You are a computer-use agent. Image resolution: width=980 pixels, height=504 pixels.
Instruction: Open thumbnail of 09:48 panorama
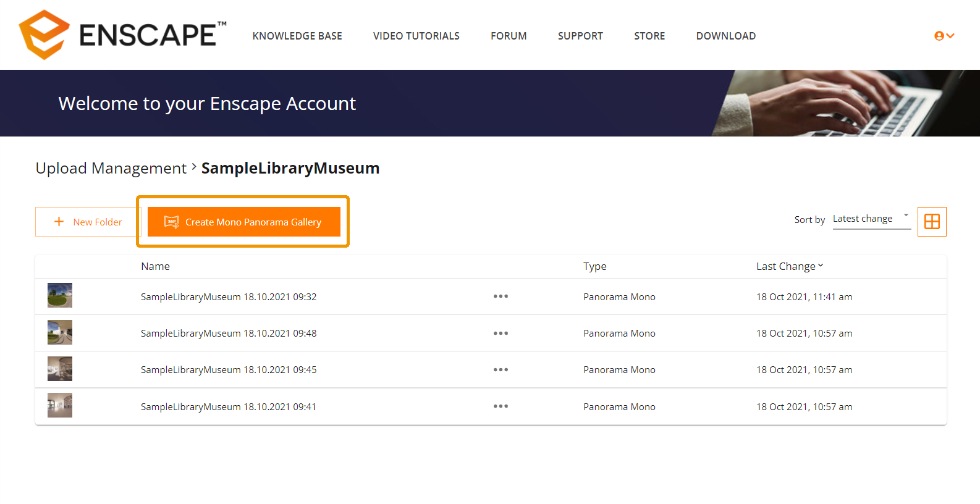pyautogui.click(x=60, y=332)
